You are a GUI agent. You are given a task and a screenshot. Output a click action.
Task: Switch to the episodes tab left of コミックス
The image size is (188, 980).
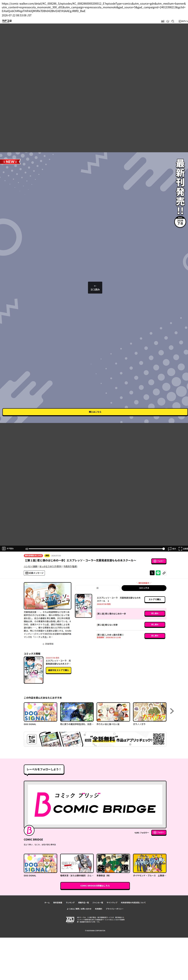pos(97,588)
